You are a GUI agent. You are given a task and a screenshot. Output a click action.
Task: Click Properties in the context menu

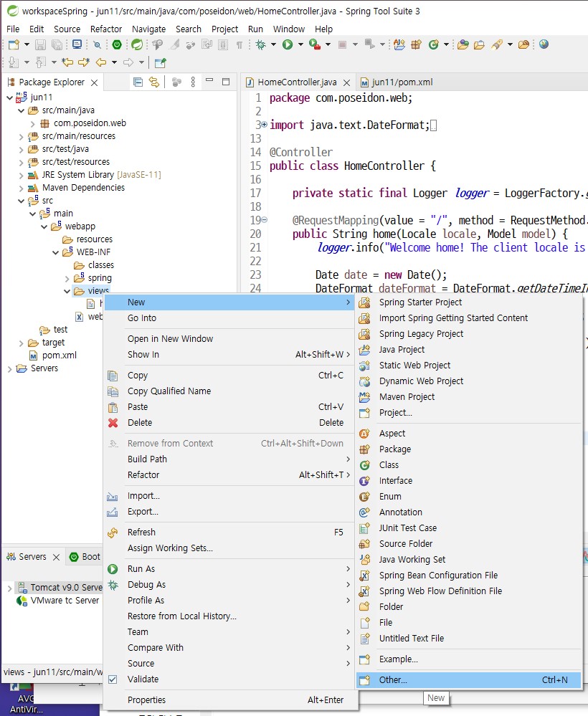[x=229, y=700]
